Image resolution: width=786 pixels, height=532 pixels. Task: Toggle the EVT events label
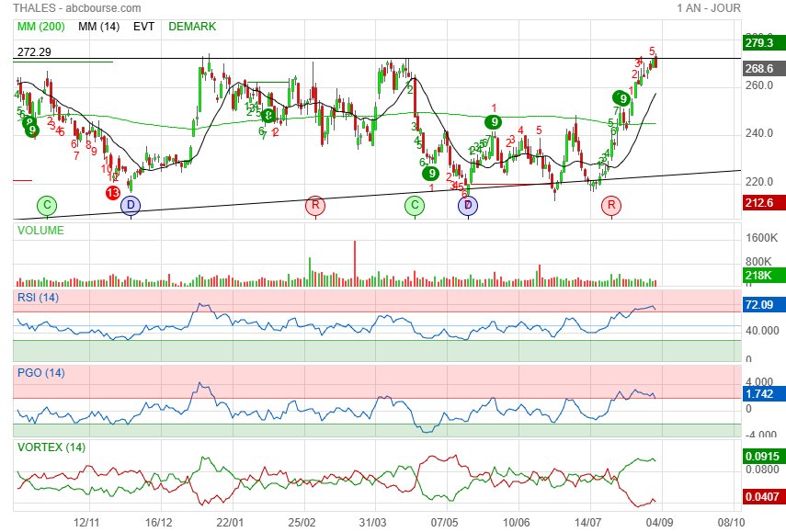143,27
